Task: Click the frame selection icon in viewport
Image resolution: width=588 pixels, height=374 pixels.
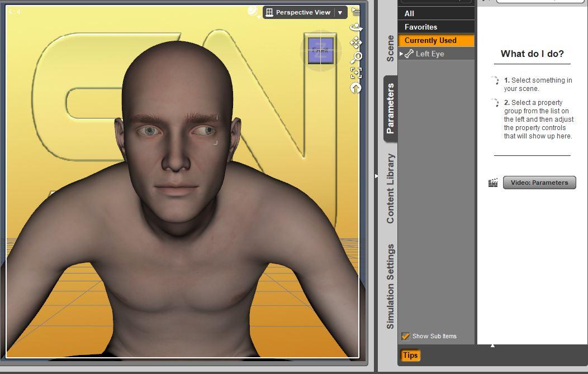Action: [356, 73]
